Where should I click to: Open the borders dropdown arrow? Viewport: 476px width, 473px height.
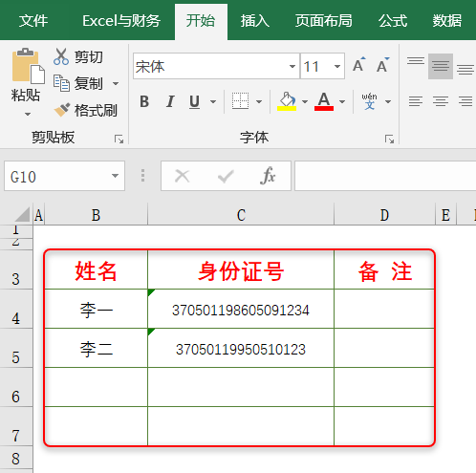click(259, 102)
